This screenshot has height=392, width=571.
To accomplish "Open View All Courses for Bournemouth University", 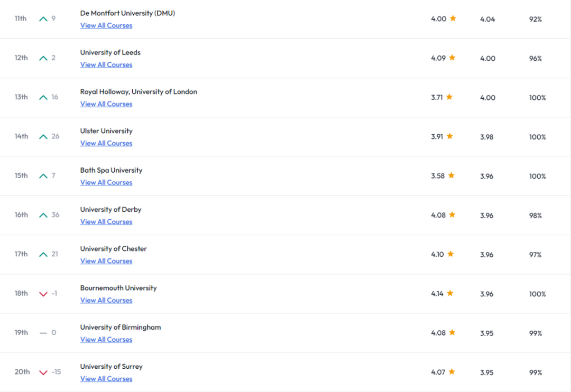I will pyautogui.click(x=106, y=301).
